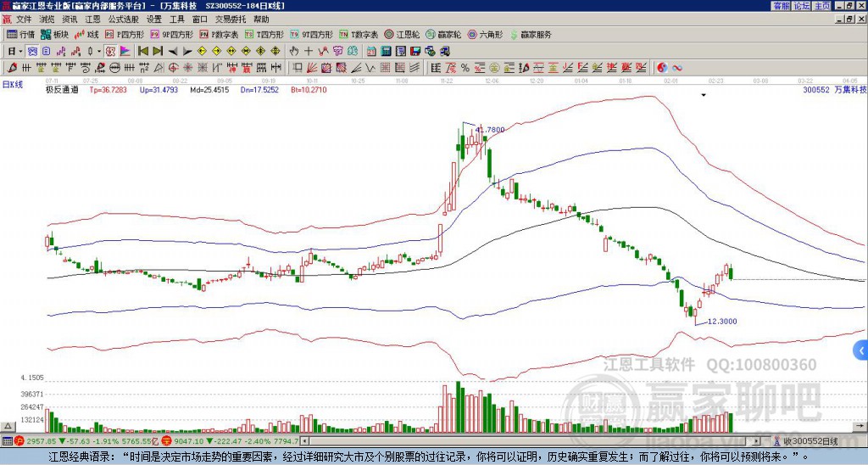Click the 41.7800 high price marker
Image resolution: width=868 pixels, height=465 pixels.
[490, 130]
